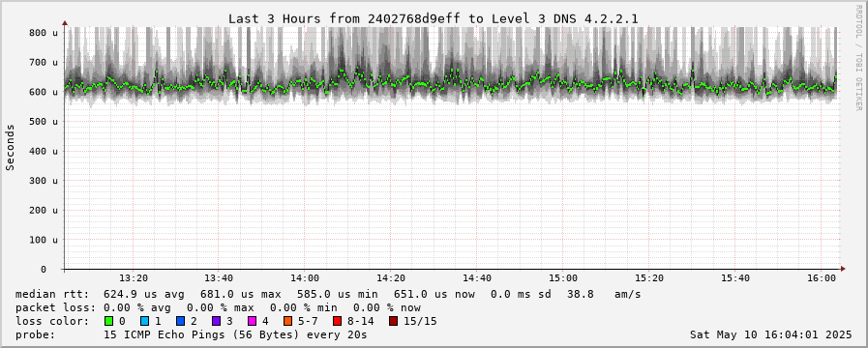Viewport: 868px width, 348px height.
Task: Click the purple loss color 3 swatch
Action: pyautogui.click(x=216, y=321)
